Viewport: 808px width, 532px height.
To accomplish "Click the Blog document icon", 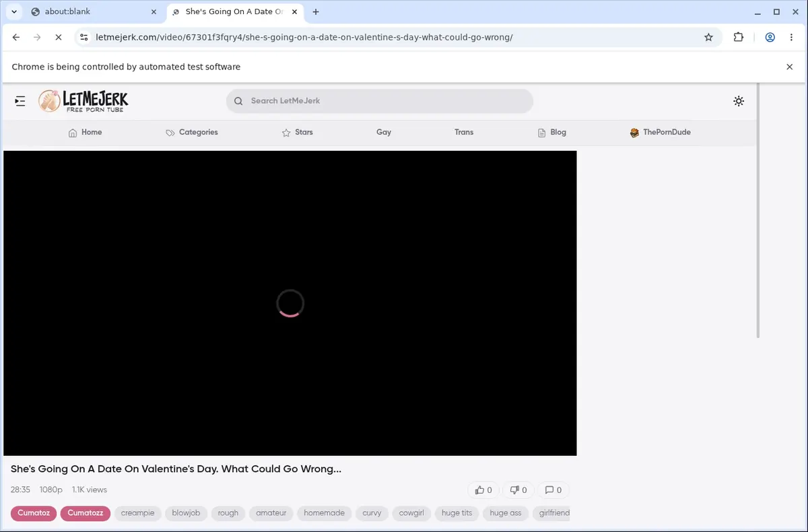I will [x=541, y=133].
